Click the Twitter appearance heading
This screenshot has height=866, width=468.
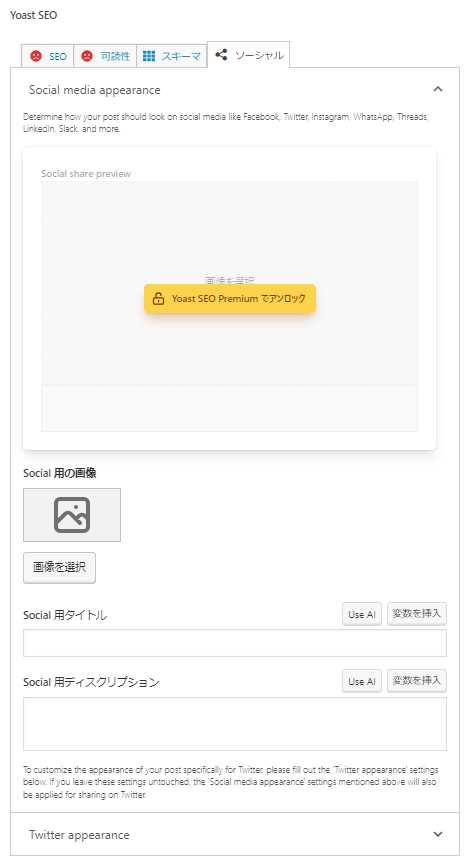pyautogui.click(x=79, y=835)
